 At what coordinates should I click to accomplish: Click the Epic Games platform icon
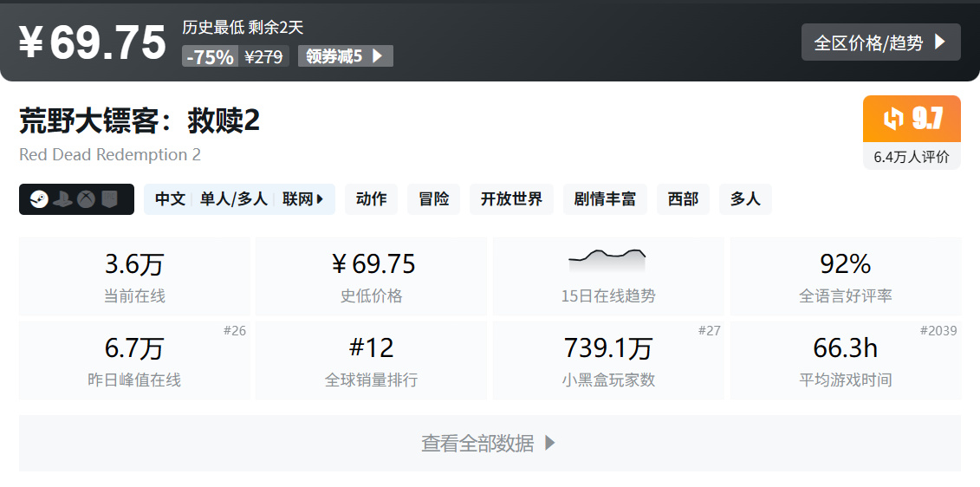pyautogui.click(x=109, y=199)
